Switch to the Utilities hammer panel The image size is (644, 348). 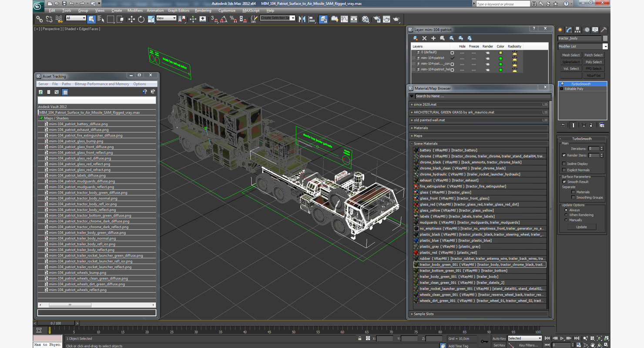[604, 30]
